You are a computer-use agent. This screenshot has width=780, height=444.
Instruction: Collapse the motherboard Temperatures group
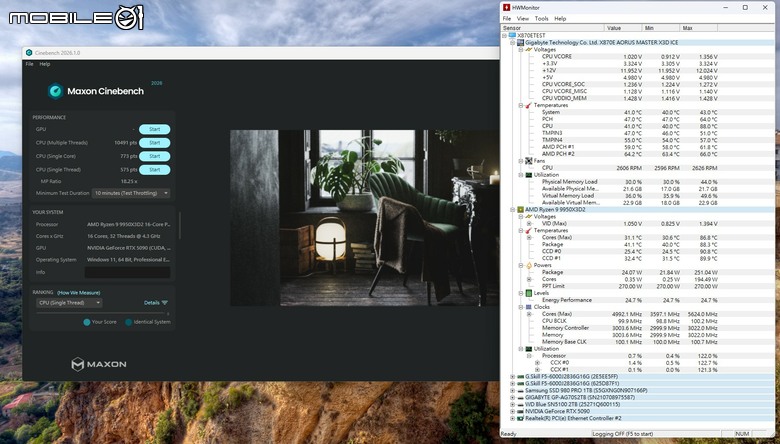(x=521, y=105)
